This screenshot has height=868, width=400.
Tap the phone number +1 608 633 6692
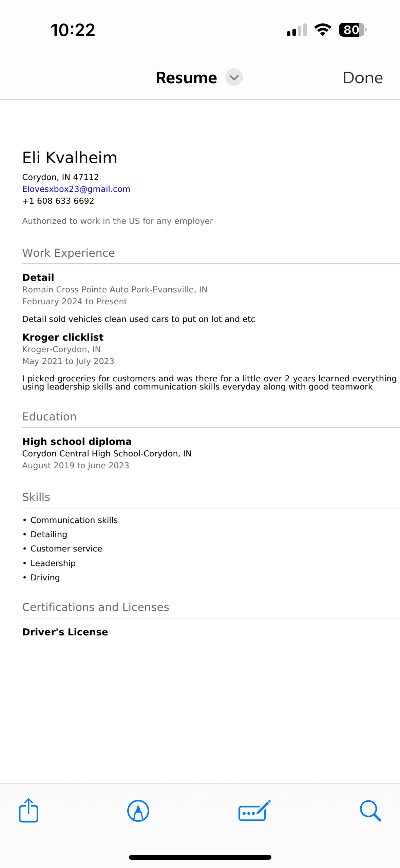tap(58, 201)
